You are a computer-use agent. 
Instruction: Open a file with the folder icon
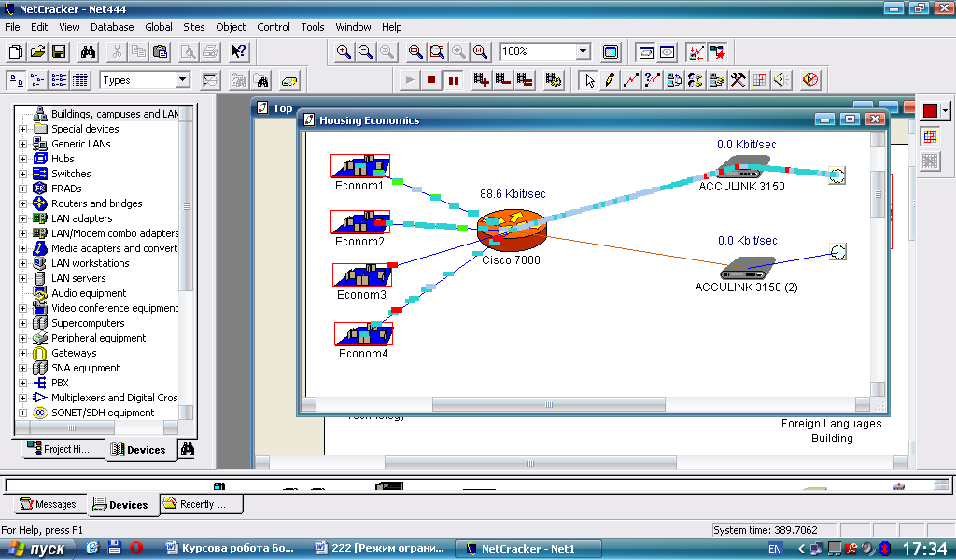click(x=37, y=51)
